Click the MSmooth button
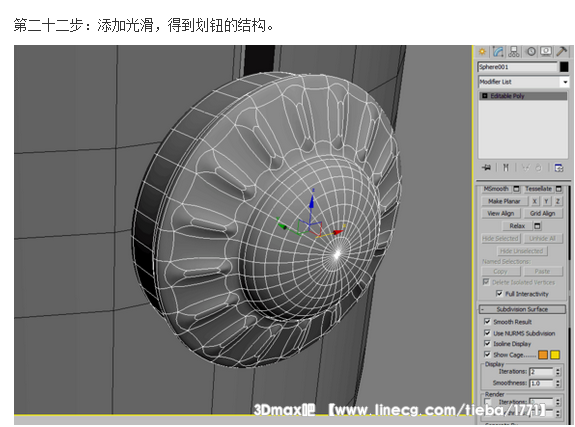The width and height of the screenshot is (575, 427). (x=496, y=189)
